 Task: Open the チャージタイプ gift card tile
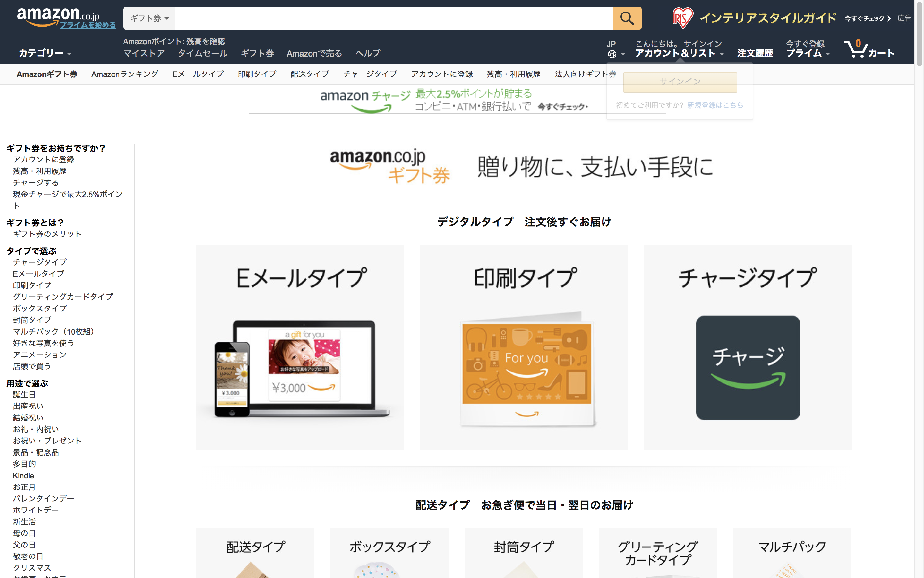748,347
